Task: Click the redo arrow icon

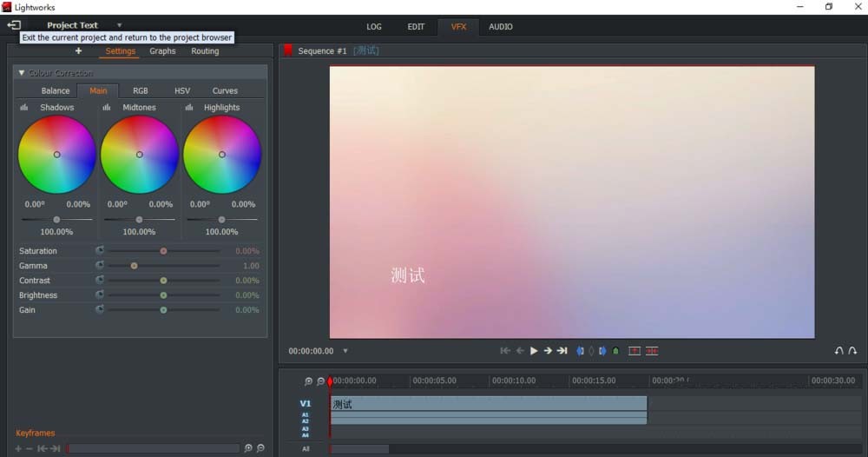Action: coord(852,351)
